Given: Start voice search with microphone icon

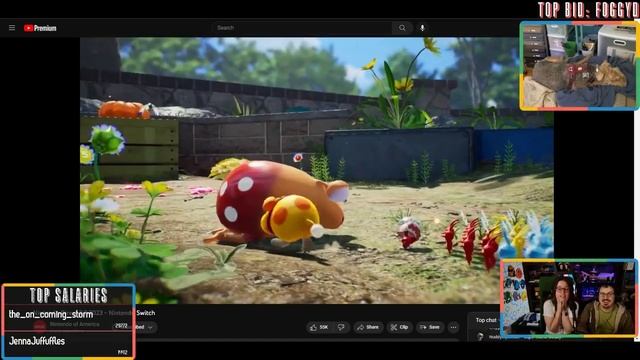Looking at the screenshot, I should point(422,28).
